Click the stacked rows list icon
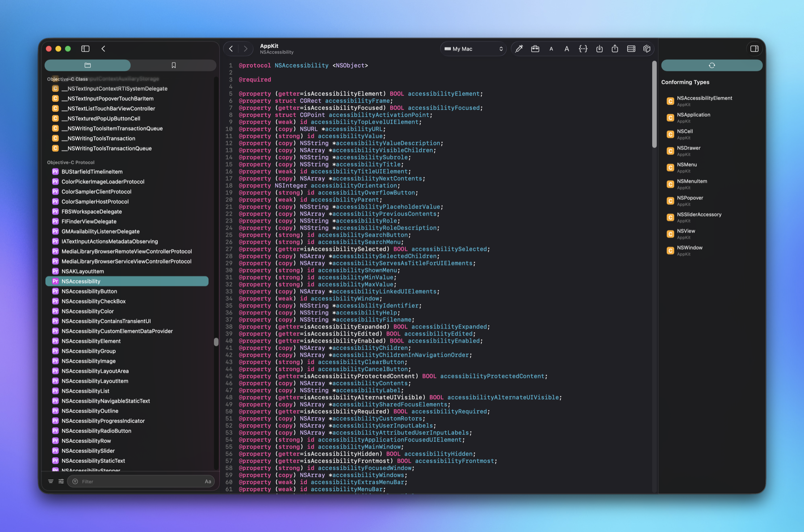The image size is (804, 532). [631, 49]
